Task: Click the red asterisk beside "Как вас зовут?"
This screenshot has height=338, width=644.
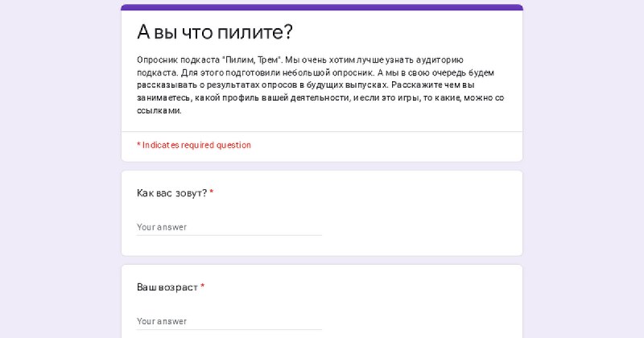Action: (x=212, y=192)
